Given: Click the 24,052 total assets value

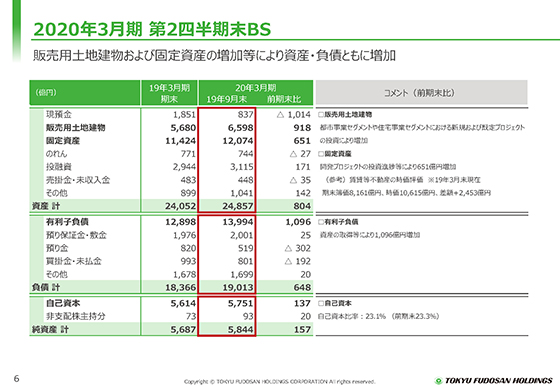Looking at the screenshot, I should (180, 206).
